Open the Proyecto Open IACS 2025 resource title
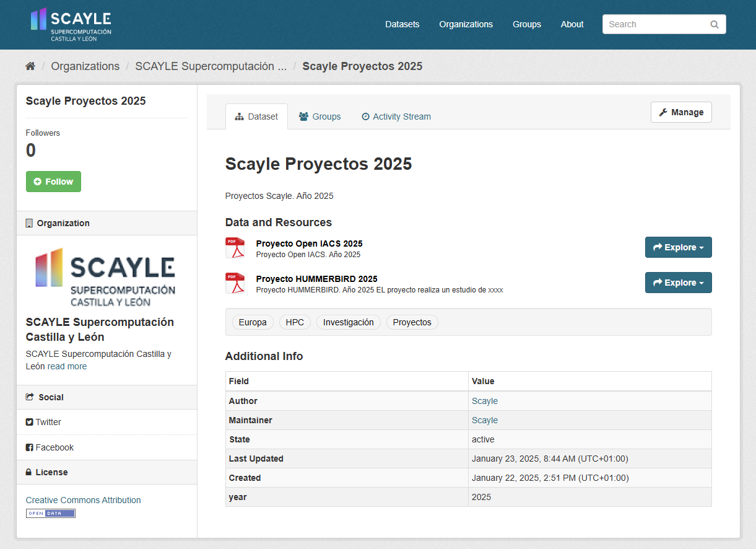Image resolution: width=756 pixels, height=549 pixels. 309,244
